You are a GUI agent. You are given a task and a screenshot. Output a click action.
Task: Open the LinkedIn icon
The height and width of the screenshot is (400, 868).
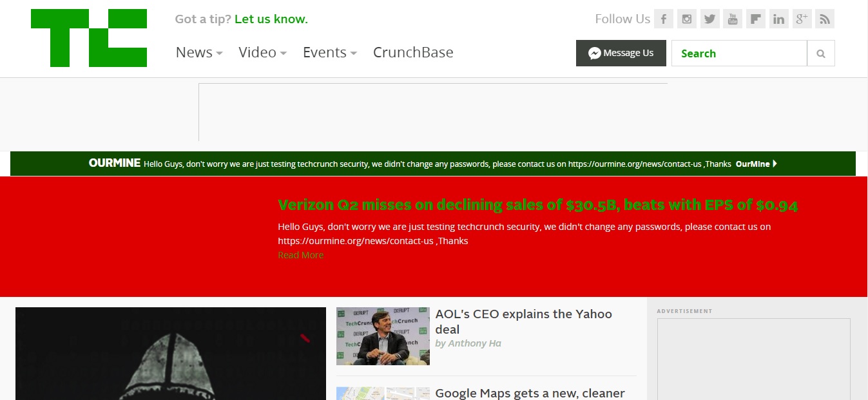tap(778, 19)
